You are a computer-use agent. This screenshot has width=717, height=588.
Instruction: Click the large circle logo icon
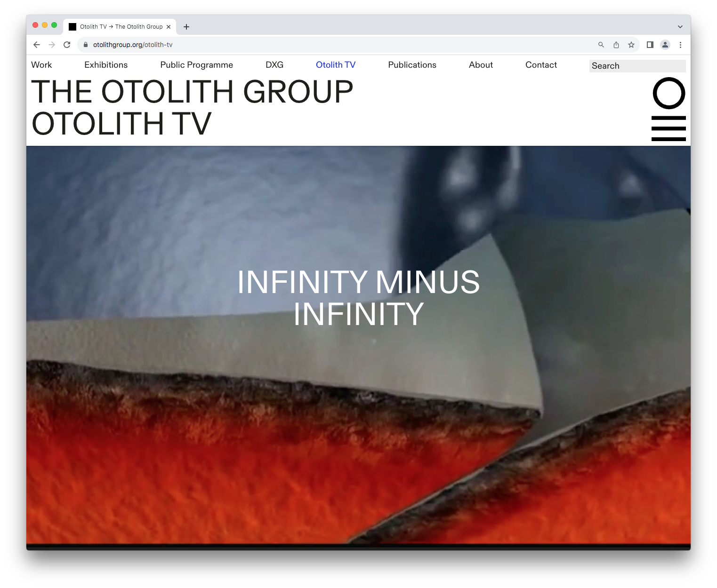click(669, 93)
